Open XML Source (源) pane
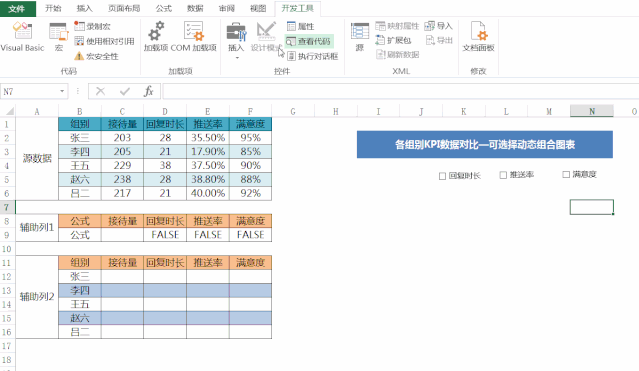 (x=359, y=37)
